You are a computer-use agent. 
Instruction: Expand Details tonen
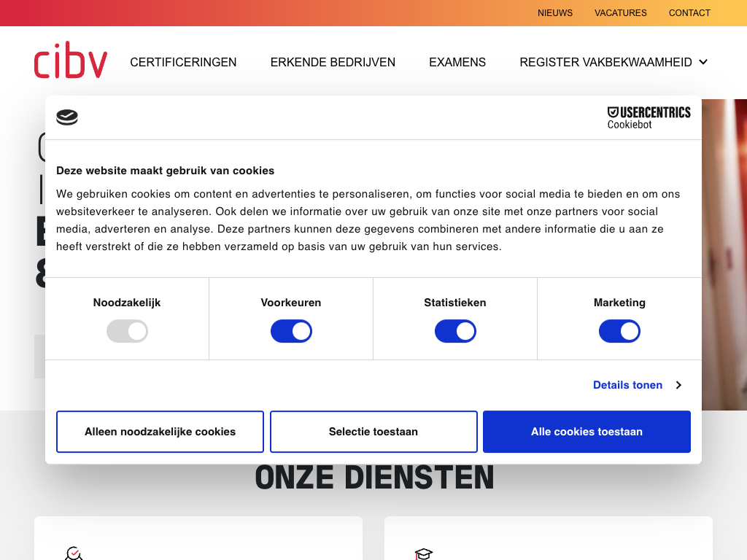click(x=637, y=385)
